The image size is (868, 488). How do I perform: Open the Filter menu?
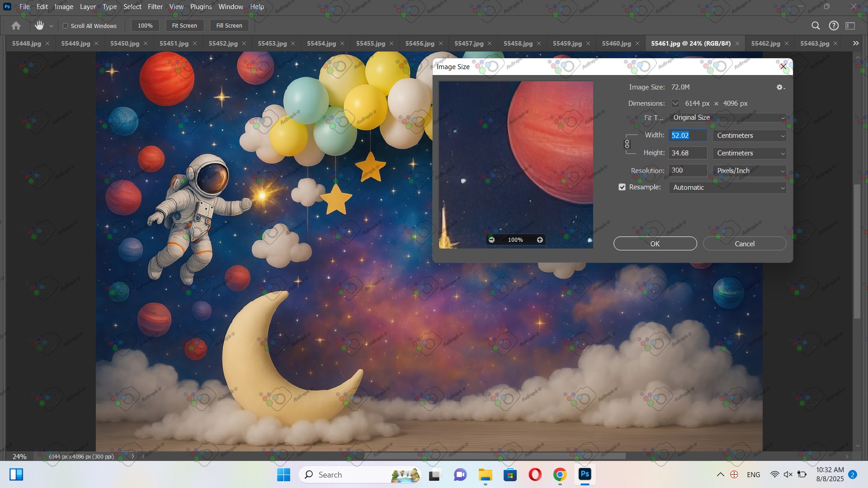[x=155, y=7]
